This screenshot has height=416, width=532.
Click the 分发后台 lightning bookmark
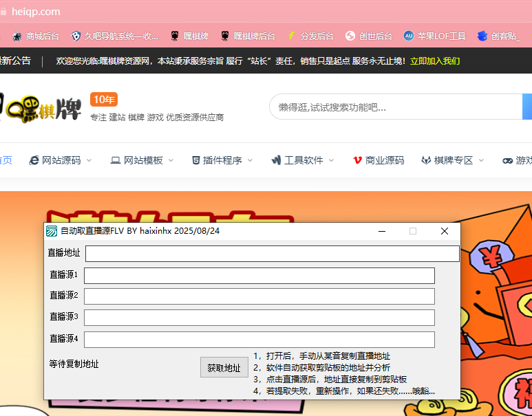pyautogui.click(x=310, y=36)
